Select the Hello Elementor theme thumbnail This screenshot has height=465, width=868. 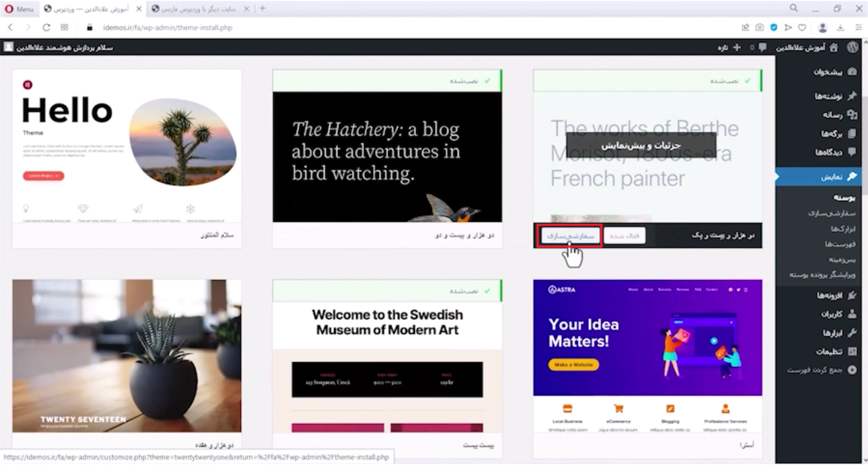[x=127, y=146]
